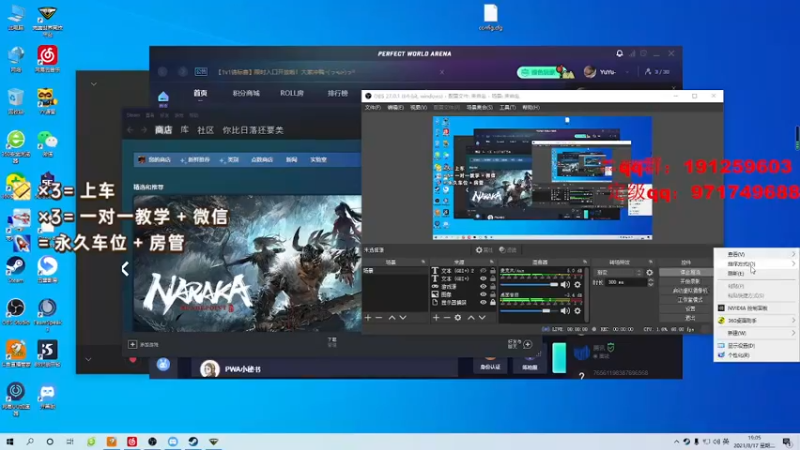The image size is (800, 450).
Task: Mute the first mixer audio channel
Action: click(x=565, y=285)
